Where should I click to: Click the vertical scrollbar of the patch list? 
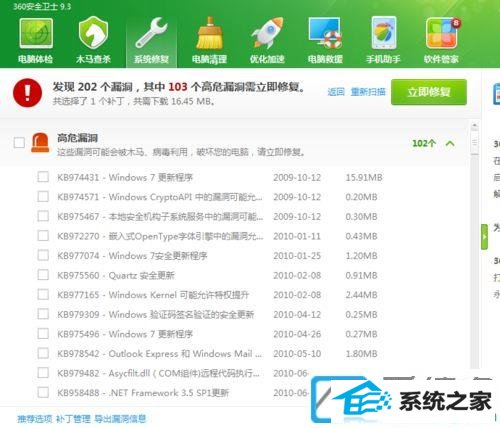pos(474,247)
